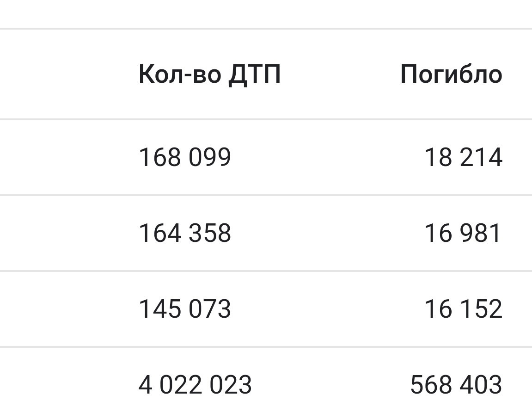532x419 pixels.
Task: Select the cell showing 18 214
Action: 463,157
